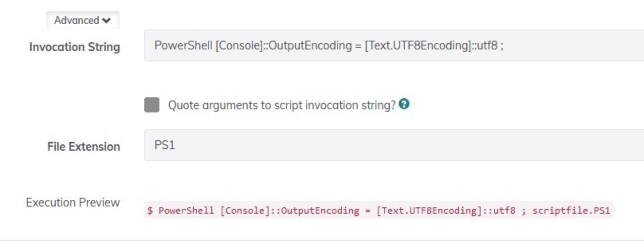Click the 'Quote arguments to script invocation string?' label

click(x=282, y=105)
